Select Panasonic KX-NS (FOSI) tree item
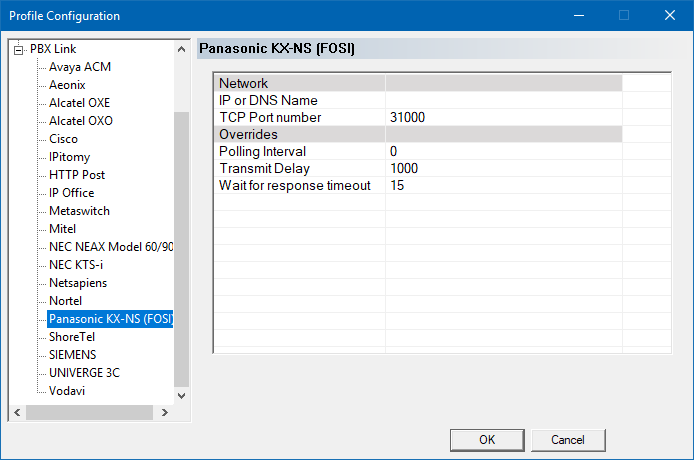This screenshot has height=460, width=694. point(110,319)
